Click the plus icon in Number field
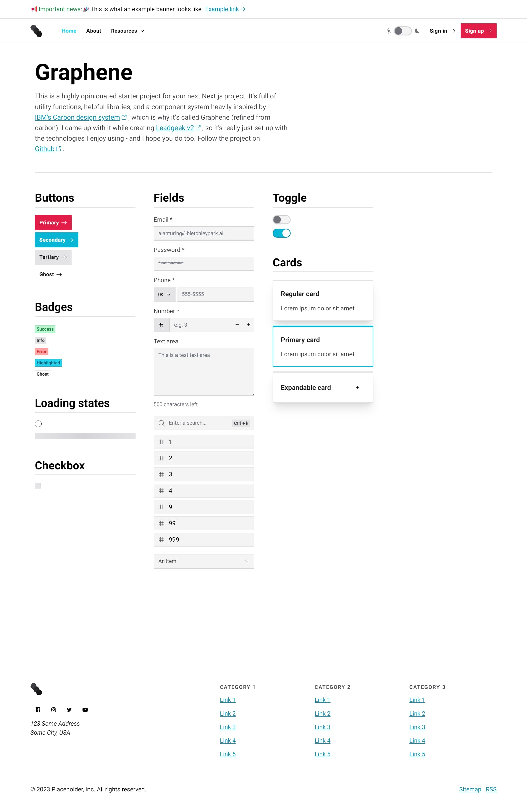This screenshot has width=527, height=812. 248,325
